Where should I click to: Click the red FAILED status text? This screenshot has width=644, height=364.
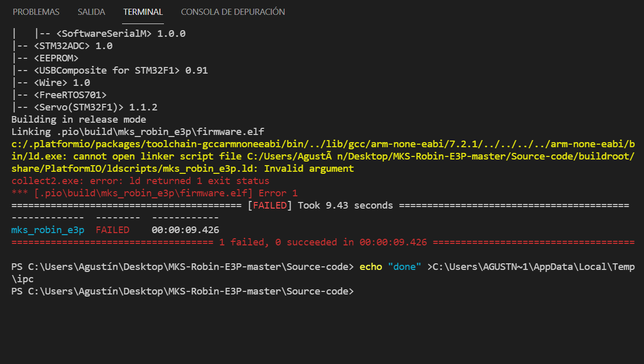click(111, 230)
